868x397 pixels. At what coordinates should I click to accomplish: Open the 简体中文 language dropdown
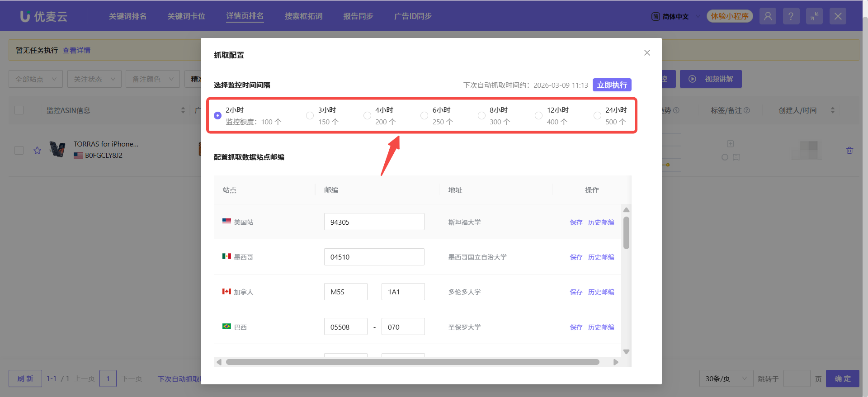pos(676,16)
